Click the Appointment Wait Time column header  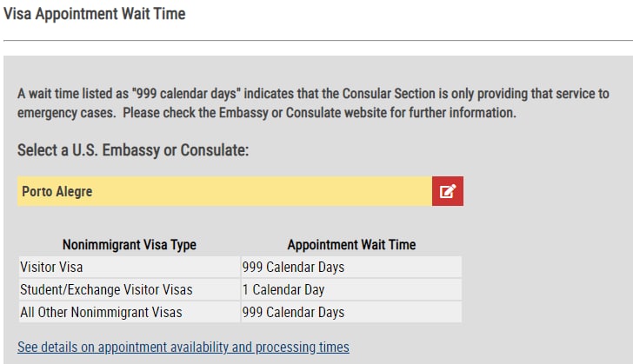[x=351, y=245]
